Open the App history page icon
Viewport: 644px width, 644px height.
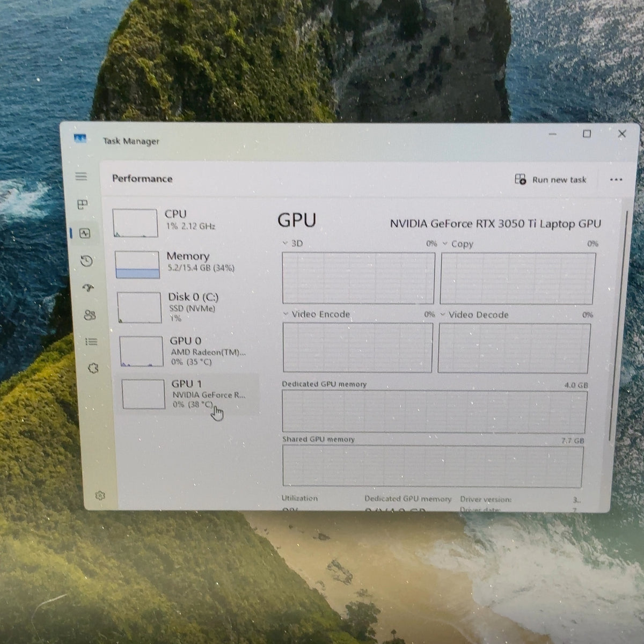pyautogui.click(x=86, y=261)
